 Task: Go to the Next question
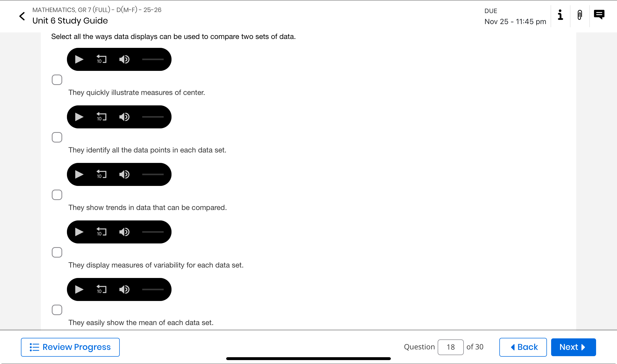(573, 347)
